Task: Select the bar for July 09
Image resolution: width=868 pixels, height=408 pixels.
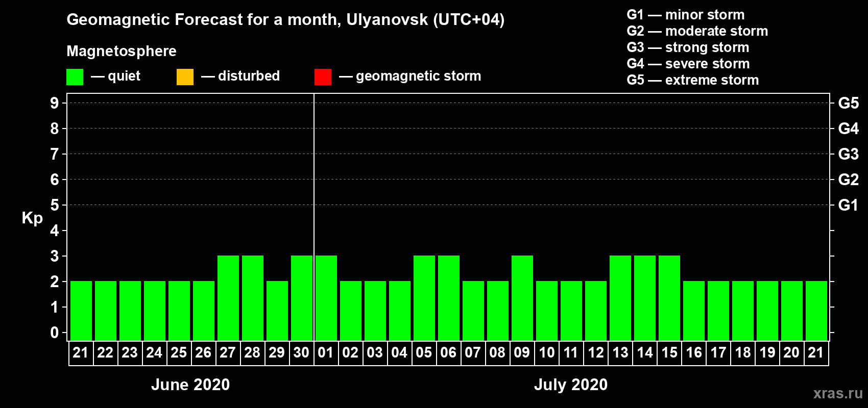Action: coord(522,298)
